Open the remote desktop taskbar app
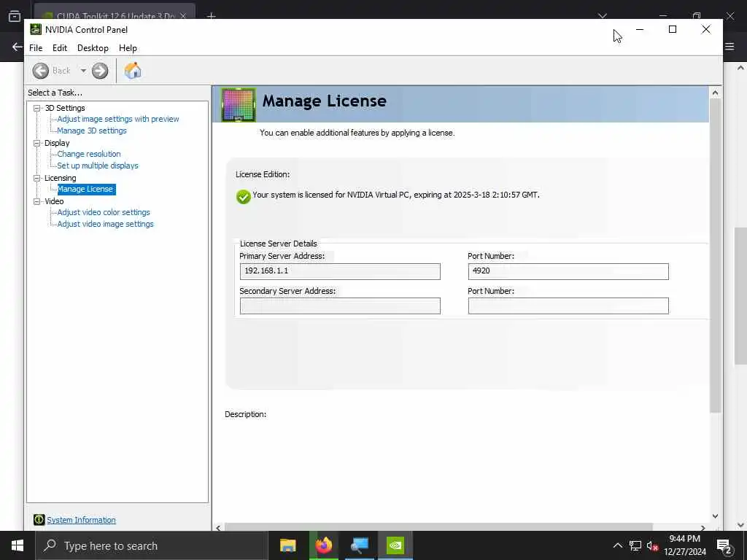 pos(359,545)
